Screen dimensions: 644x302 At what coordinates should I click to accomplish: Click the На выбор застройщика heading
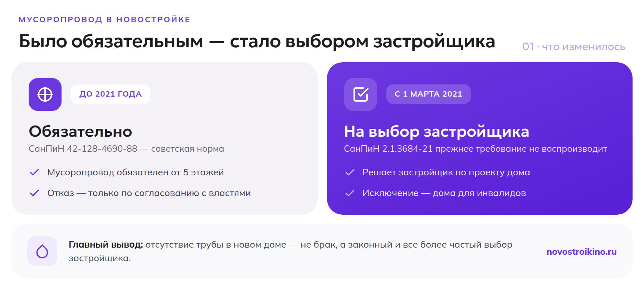tap(436, 132)
